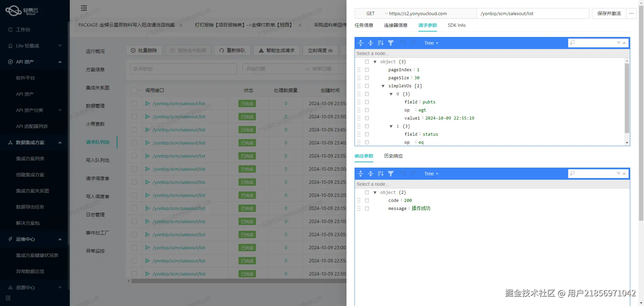
Task: Check the row created at 2024-10-09 23:25
Action: coord(134,182)
